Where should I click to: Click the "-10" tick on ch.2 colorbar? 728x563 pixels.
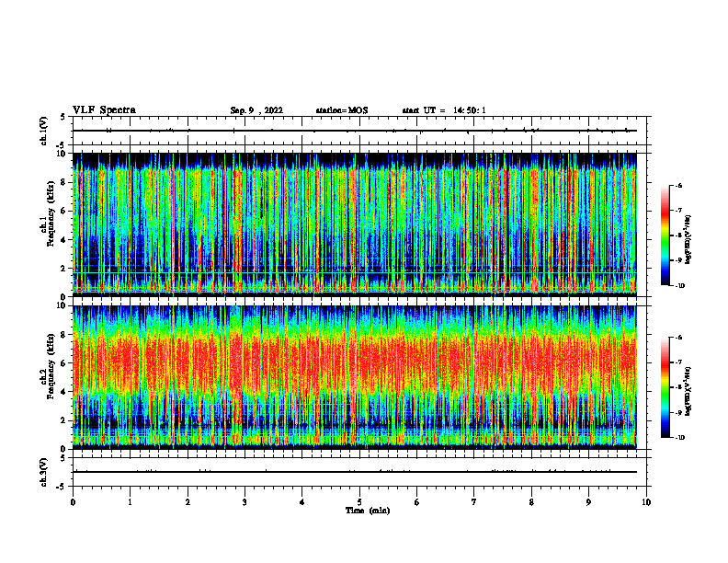679,438
